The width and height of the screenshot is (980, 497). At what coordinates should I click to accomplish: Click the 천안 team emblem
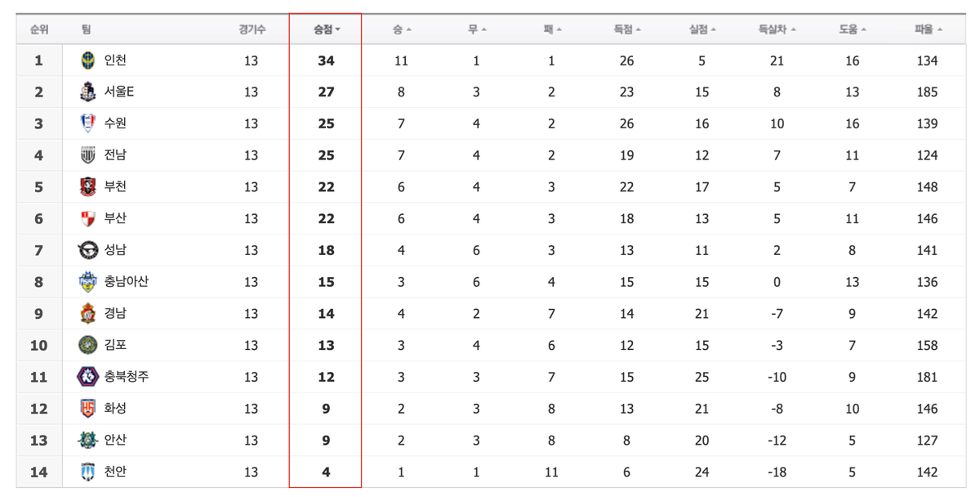coord(87,472)
